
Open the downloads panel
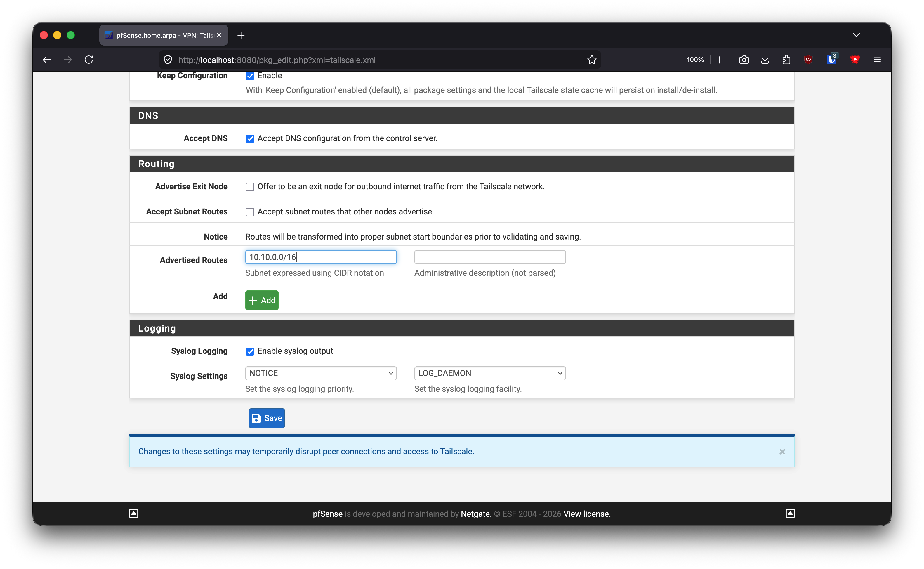[x=765, y=60]
